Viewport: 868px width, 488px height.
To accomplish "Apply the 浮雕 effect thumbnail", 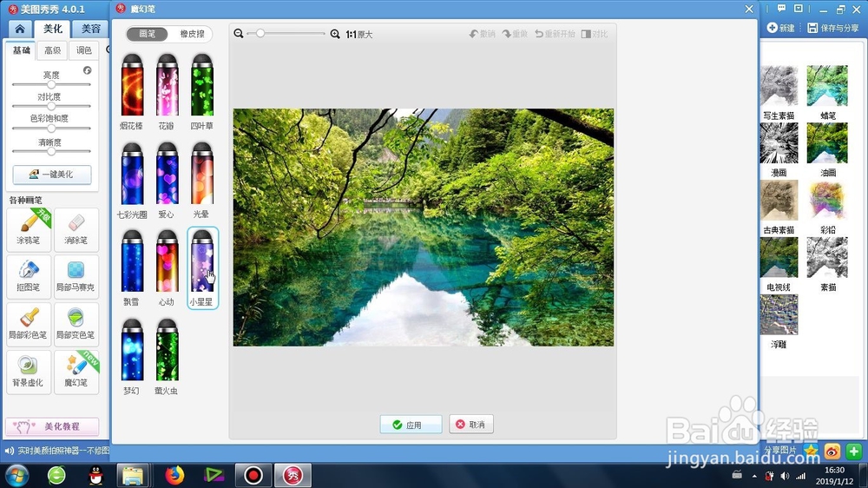I will pyautogui.click(x=779, y=314).
